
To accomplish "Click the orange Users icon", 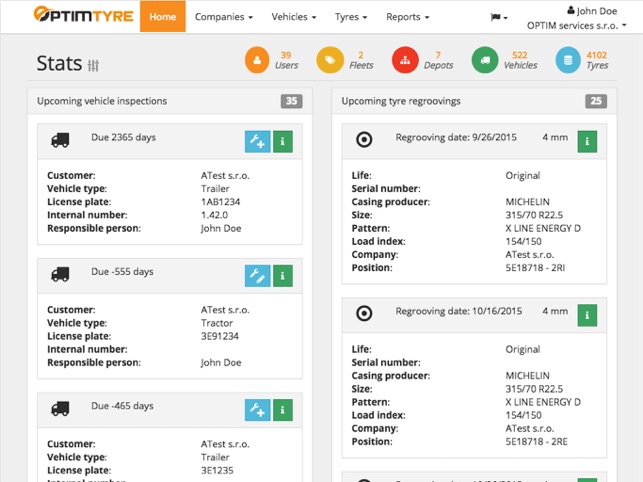I will [257, 60].
